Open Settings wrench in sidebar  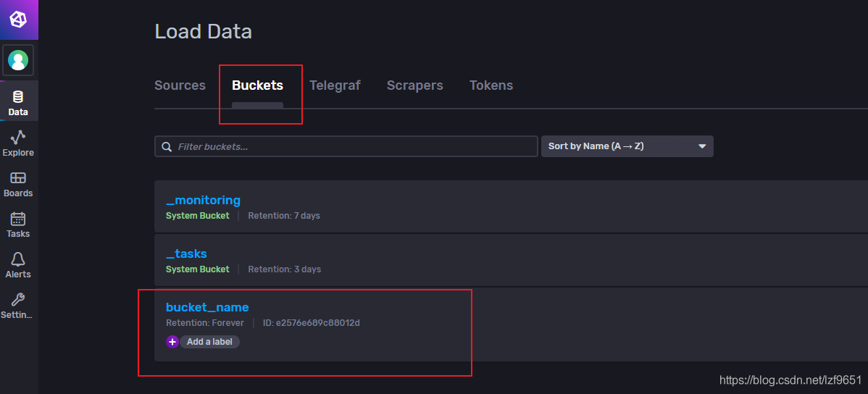coord(18,306)
